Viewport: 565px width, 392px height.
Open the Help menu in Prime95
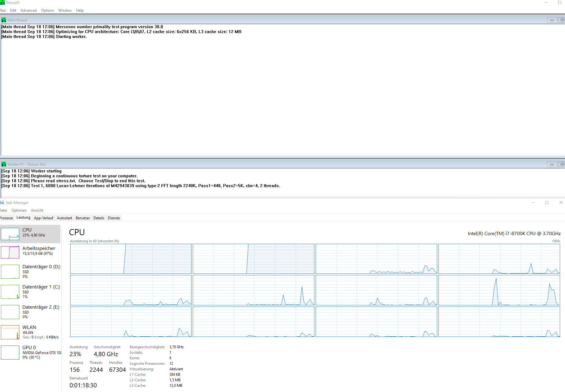(80, 10)
